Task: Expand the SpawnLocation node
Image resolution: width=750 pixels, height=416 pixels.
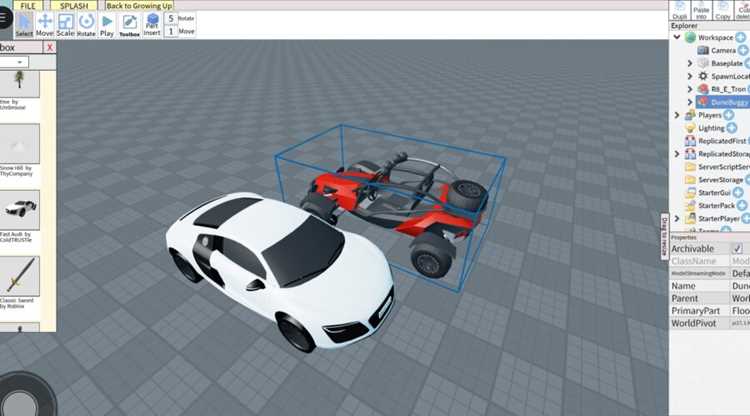Action: (690, 76)
